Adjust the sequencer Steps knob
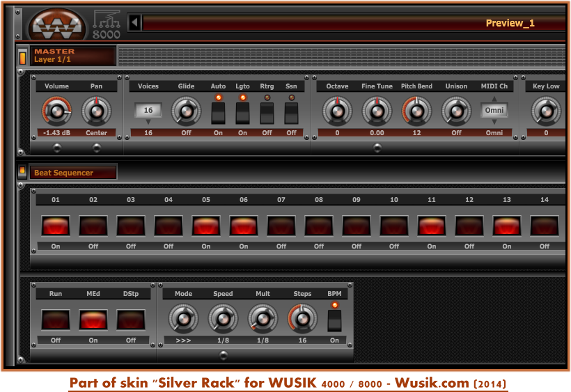This screenshot has width=571, height=392. pos(302,319)
